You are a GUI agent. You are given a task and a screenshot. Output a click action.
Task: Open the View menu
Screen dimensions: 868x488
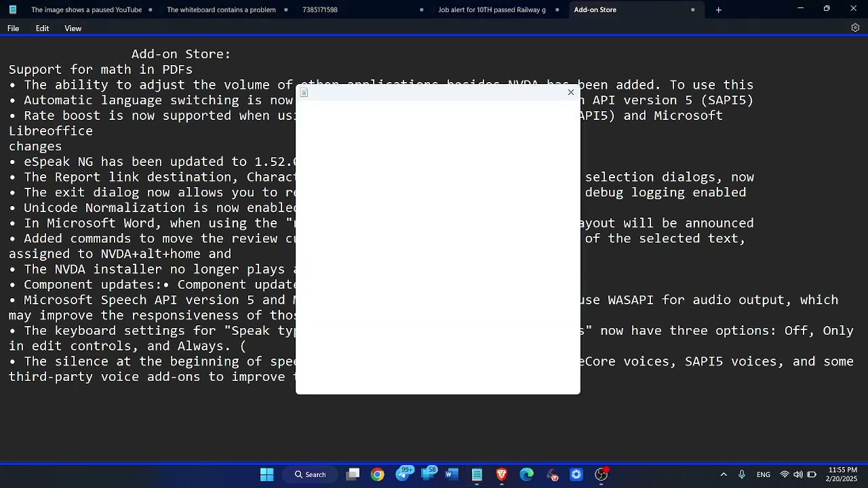(73, 28)
